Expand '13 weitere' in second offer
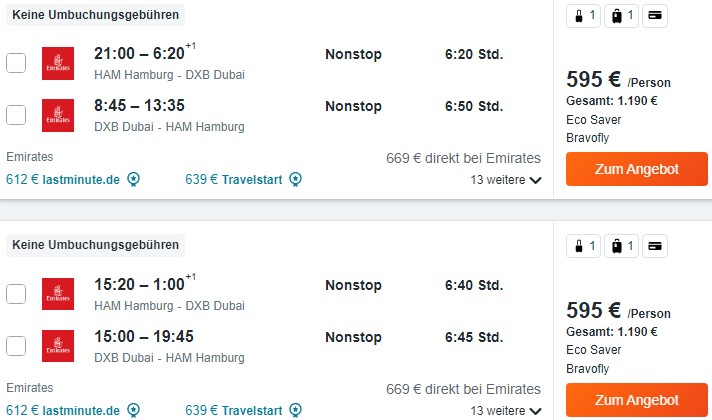 pyautogui.click(x=506, y=410)
